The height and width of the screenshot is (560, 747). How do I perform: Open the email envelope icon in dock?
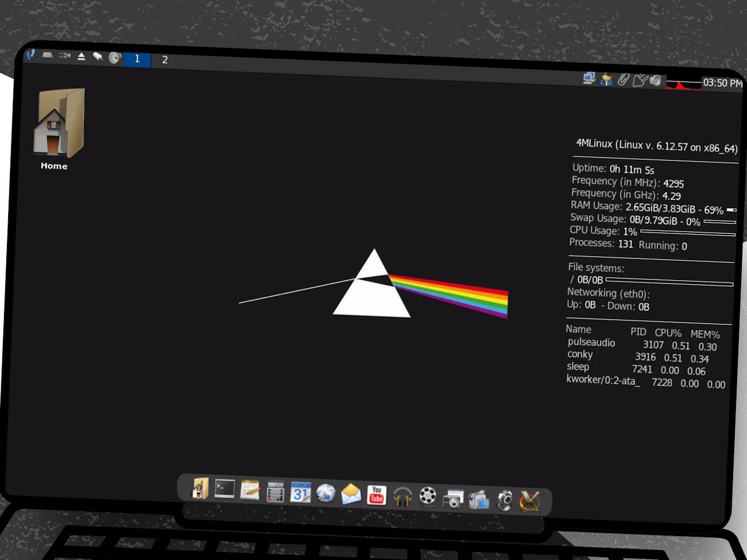[x=351, y=494]
